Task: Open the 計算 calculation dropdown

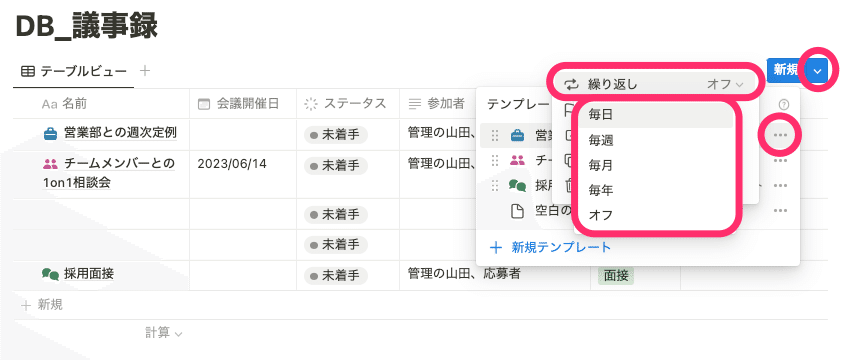Action: point(164,333)
